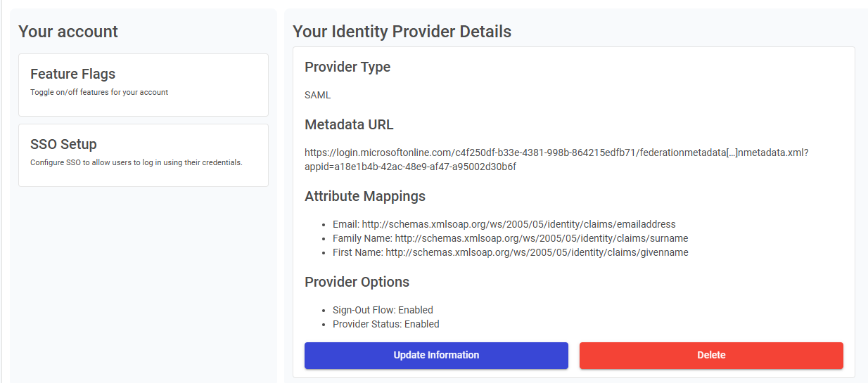Click the 'Configure SSO to allow users' description
The image size is (868, 383).
136,163
